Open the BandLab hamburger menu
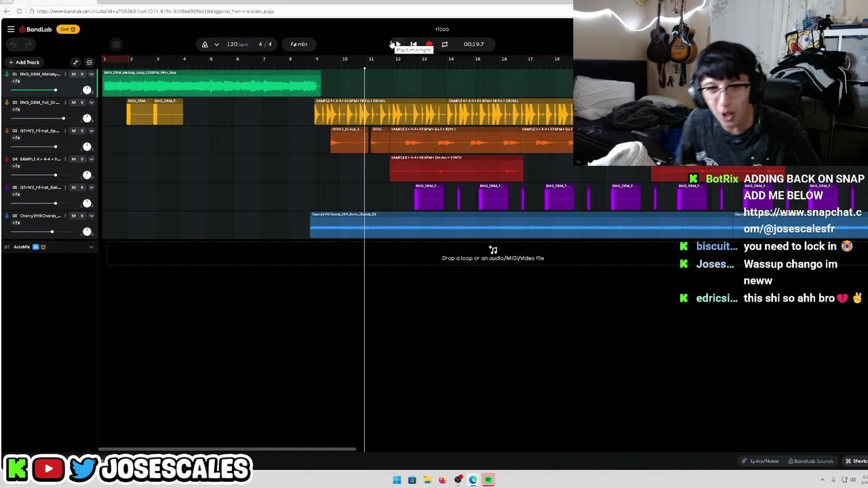Image resolution: width=868 pixels, height=488 pixels. (x=11, y=29)
